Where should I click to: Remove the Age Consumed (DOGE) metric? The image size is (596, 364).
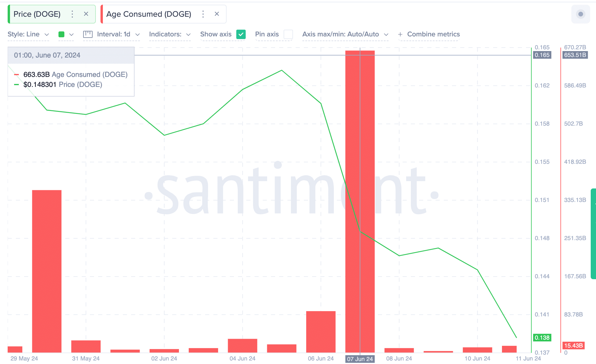coord(217,14)
